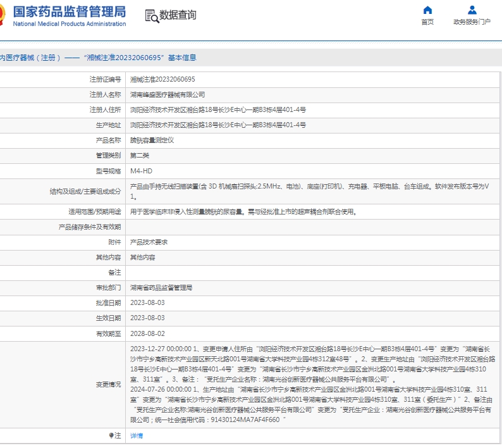Select the page heading 湘械注准20232060695 基本信息
Viewport: 502px width, 448px height.
click(x=140, y=58)
